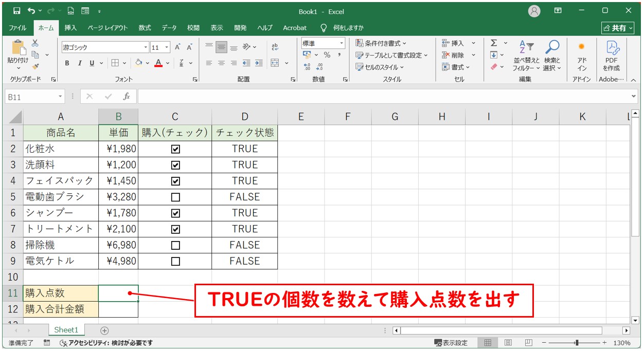Decrease font size with small A
The width and height of the screenshot is (644, 351).
pyautogui.click(x=189, y=47)
